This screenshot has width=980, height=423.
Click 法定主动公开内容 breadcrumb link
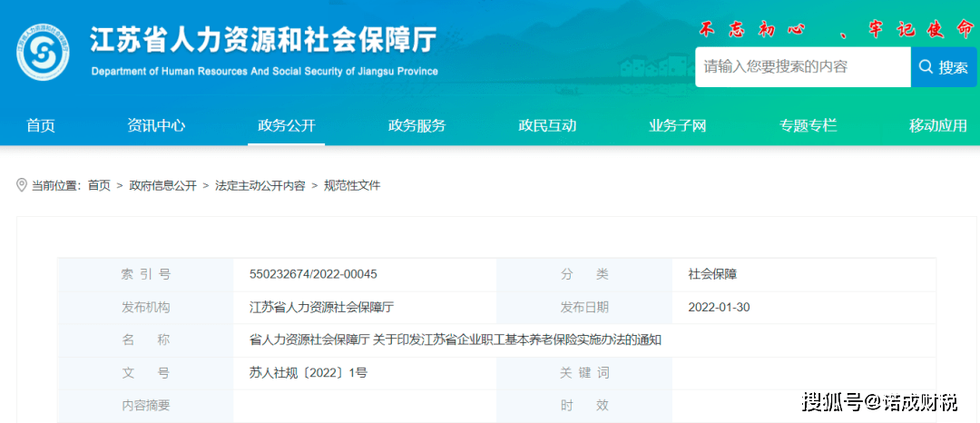pyautogui.click(x=260, y=185)
